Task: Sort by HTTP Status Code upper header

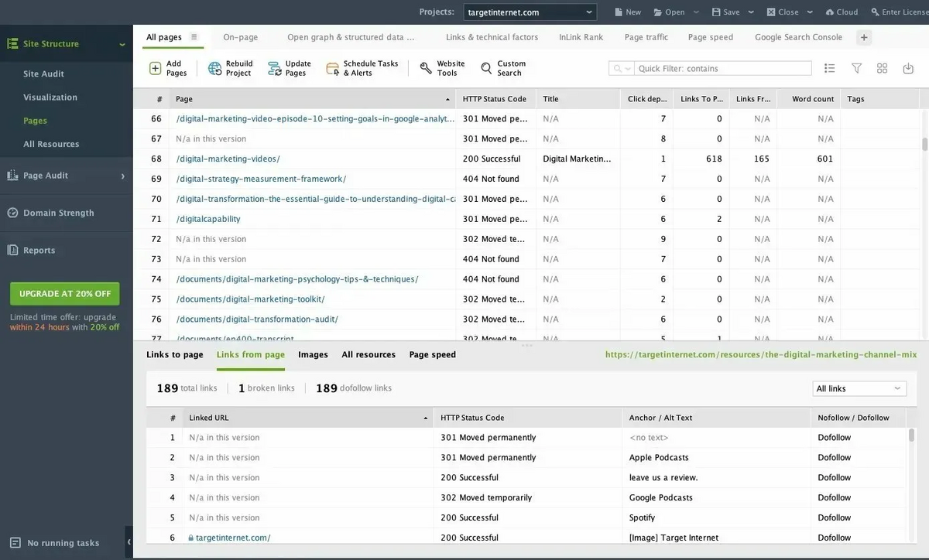Action: click(495, 99)
